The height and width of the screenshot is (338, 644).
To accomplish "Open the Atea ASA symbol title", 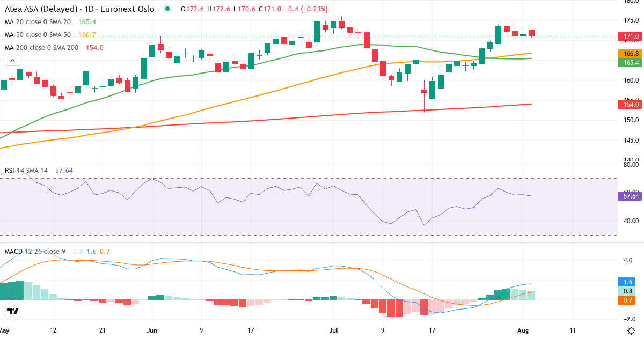I will 79,9.
